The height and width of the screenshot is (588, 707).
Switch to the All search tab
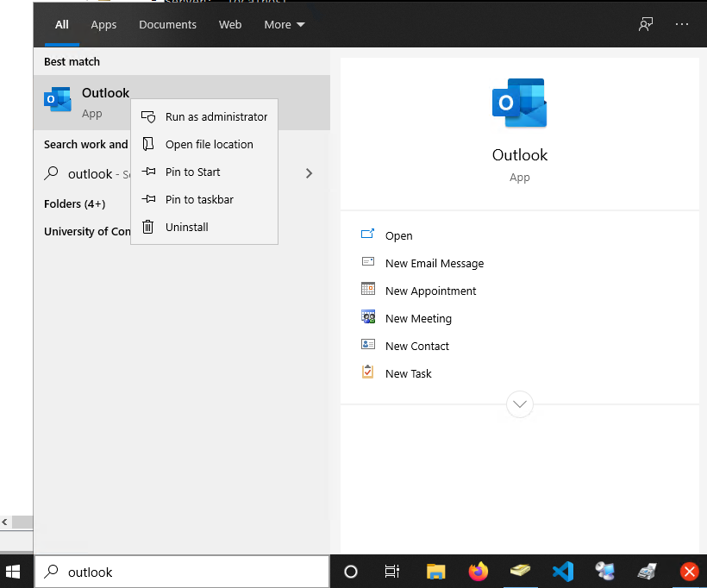pyautogui.click(x=62, y=24)
